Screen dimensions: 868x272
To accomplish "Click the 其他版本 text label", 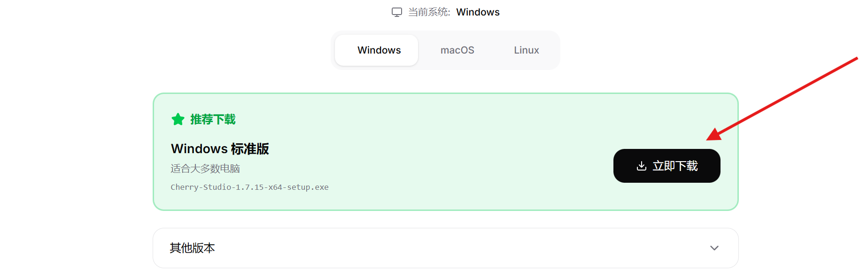I will pos(192,248).
